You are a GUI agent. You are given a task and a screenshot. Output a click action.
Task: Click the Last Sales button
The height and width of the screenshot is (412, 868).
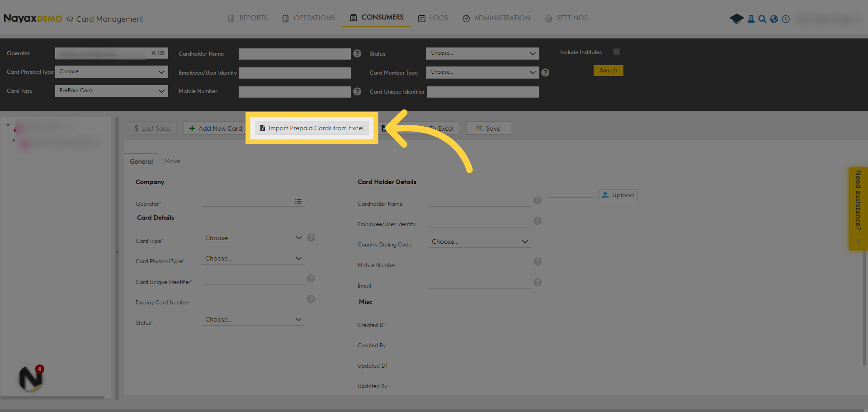pos(152,128)
